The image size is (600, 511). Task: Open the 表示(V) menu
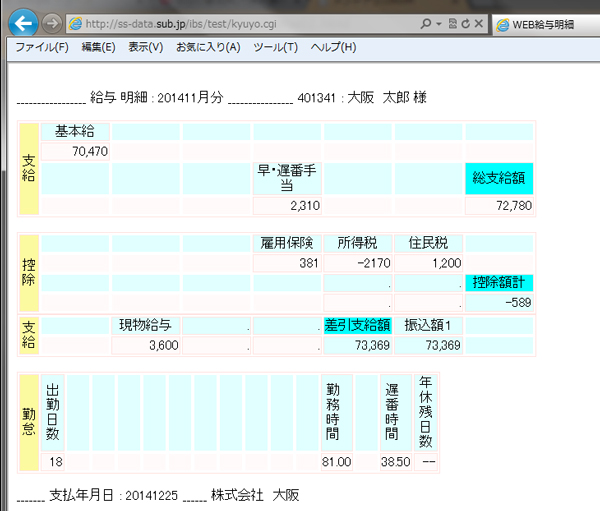(146, 47)
